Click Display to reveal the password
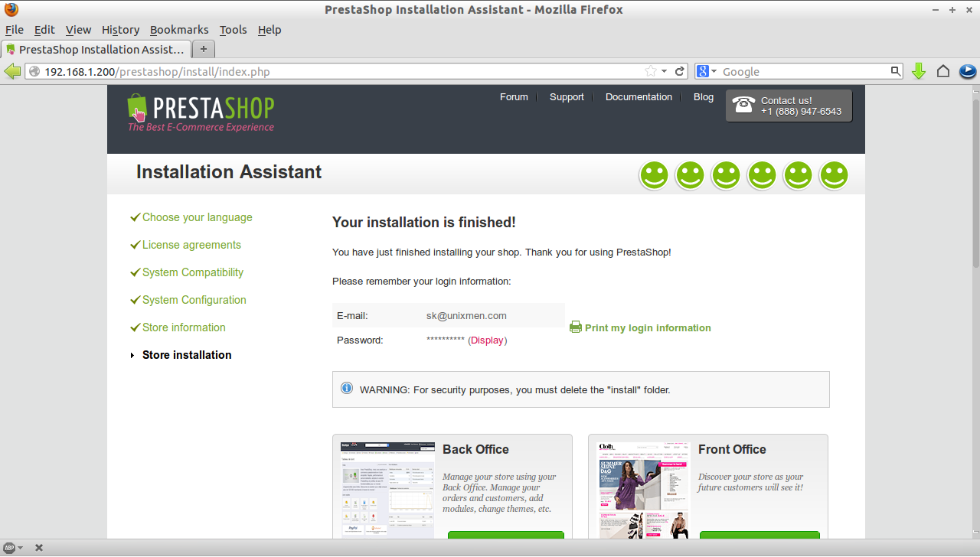Image resolution: width=980 pixels, height=557 pixels. (x=488, y=340)
